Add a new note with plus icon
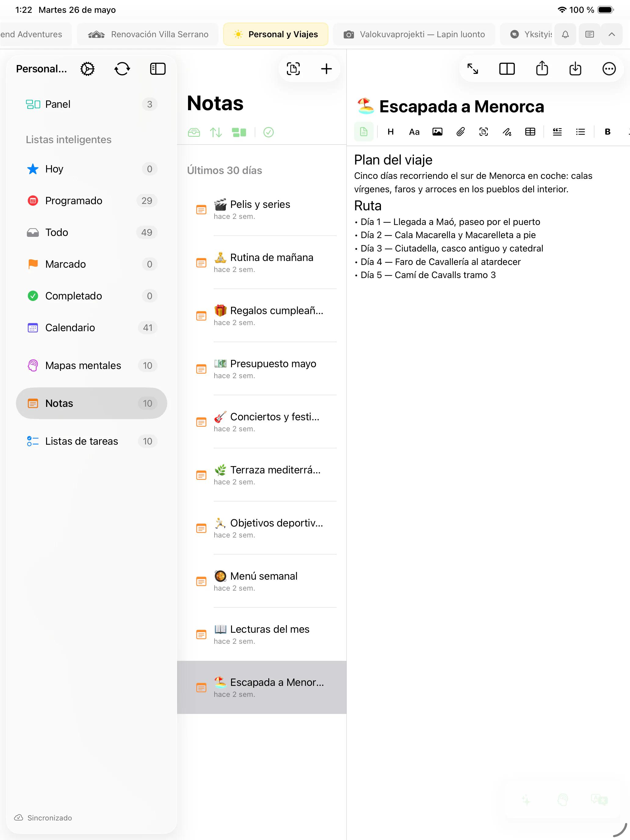630x840 pixels. [x=326, y=69]
